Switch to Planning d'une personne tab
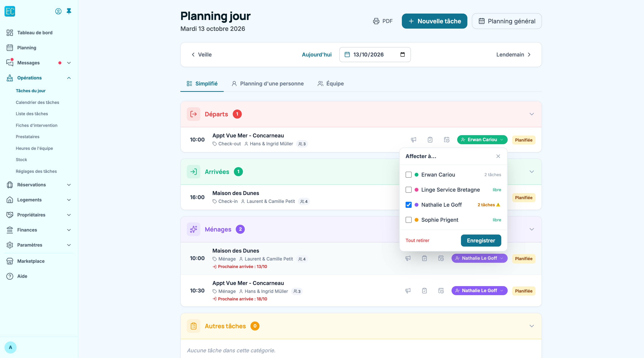 [268, 84]
